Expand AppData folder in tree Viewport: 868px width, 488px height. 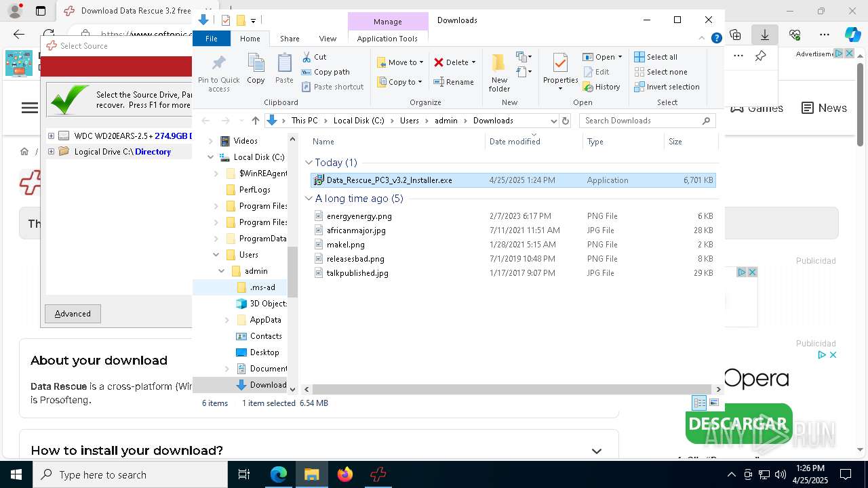click(227, 320)
